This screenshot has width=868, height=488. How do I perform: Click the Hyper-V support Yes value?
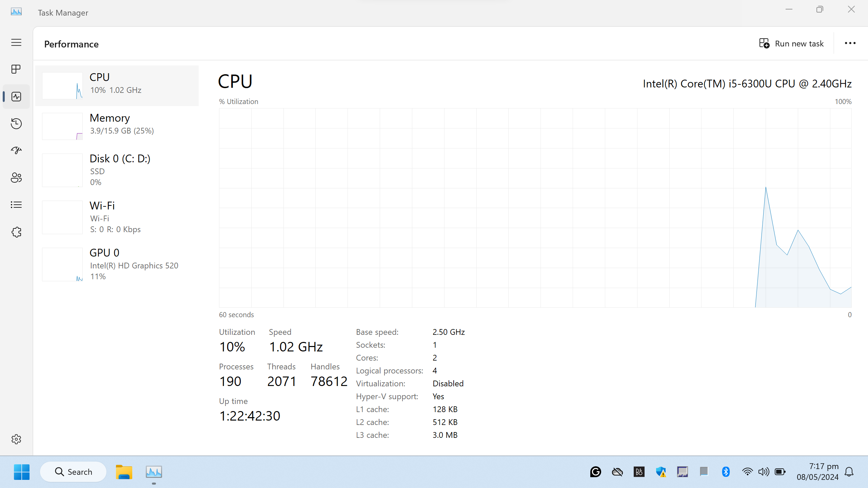coord(438,396)
